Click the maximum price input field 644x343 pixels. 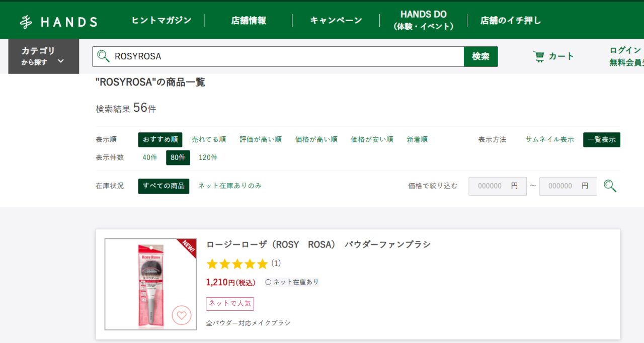[x=568, y=186]
